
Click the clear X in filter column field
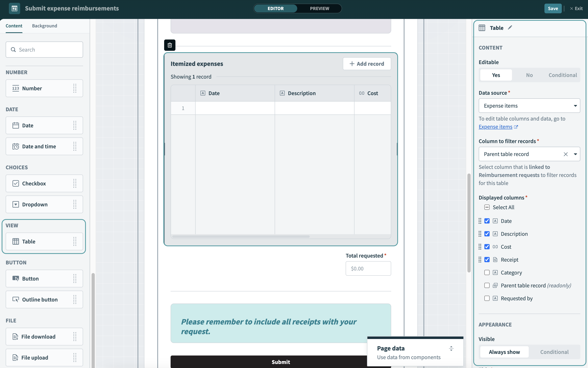coord(565,154)
